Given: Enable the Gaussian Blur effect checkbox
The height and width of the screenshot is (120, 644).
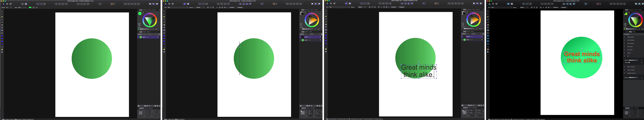Looking at the screenshot, I should pyautogui.click(x=626, y=37).
